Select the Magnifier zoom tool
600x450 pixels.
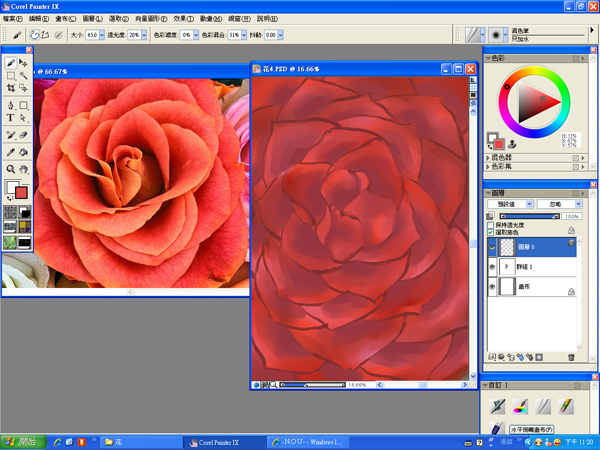pos(11,171)
